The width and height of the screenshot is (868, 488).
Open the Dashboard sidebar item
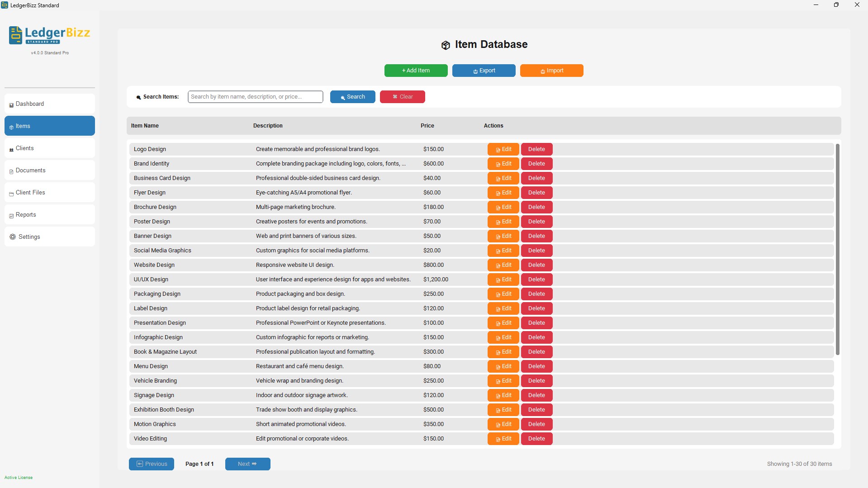click(x=50, y=104)
